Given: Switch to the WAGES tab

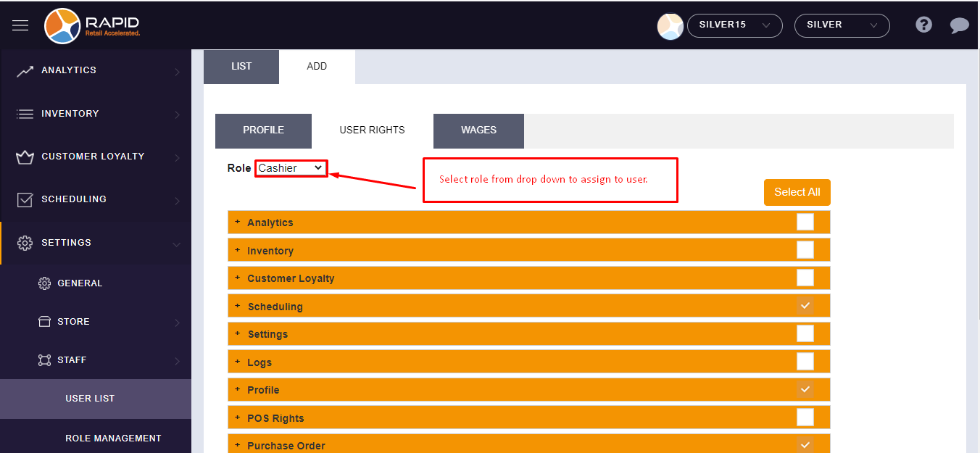Looking at the screenshot, I should coord(478,130).
